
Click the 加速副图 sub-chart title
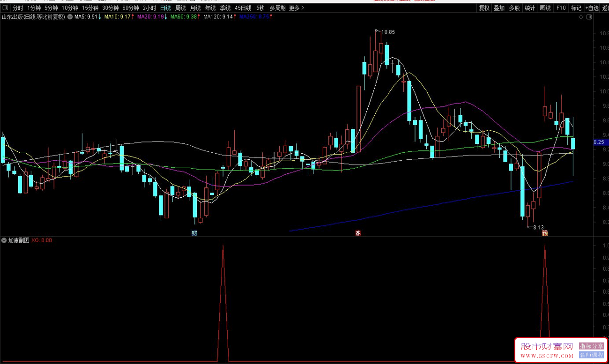point(19,240)
